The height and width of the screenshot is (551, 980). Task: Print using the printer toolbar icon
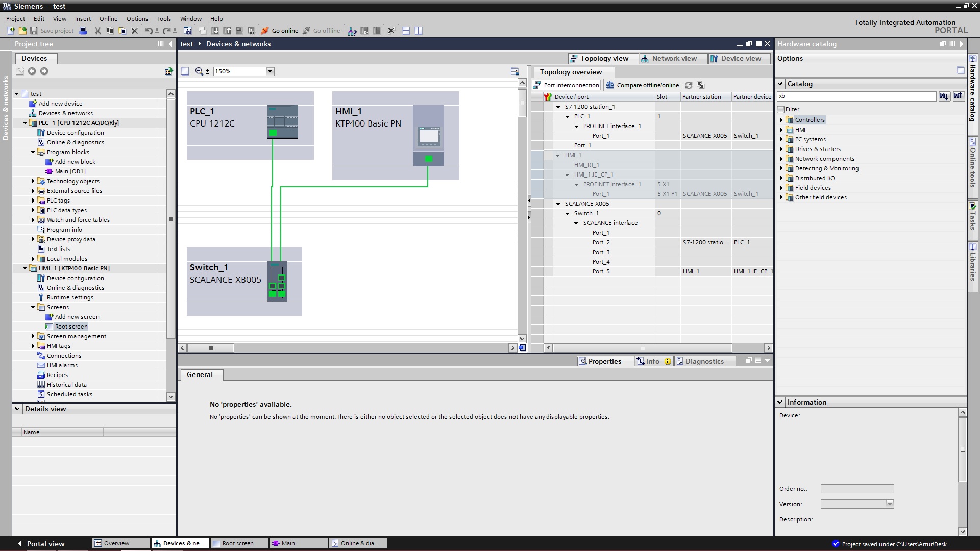pos(83,31)
